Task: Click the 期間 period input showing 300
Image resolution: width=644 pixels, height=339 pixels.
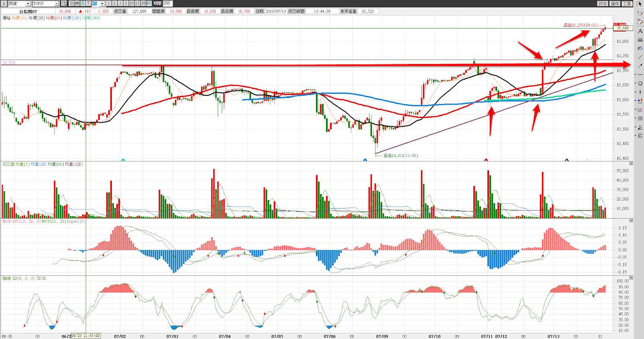Action: 167,4
